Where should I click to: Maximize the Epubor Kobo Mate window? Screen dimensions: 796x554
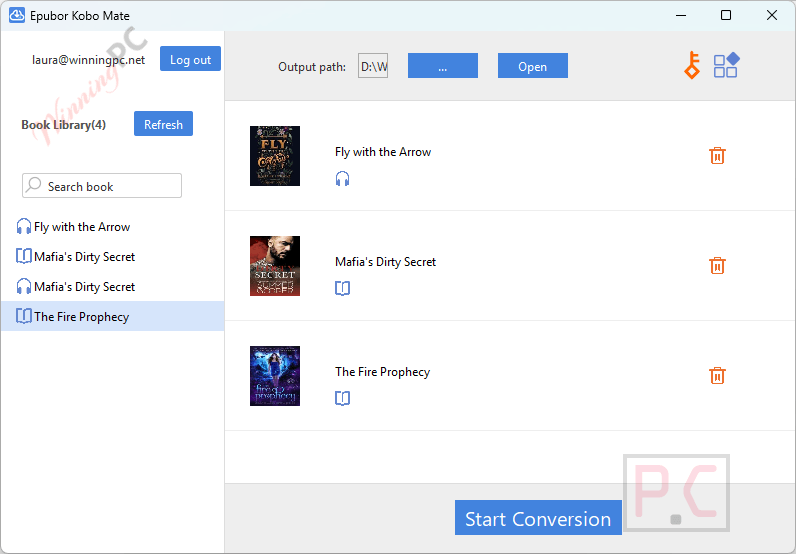[726, 15]
